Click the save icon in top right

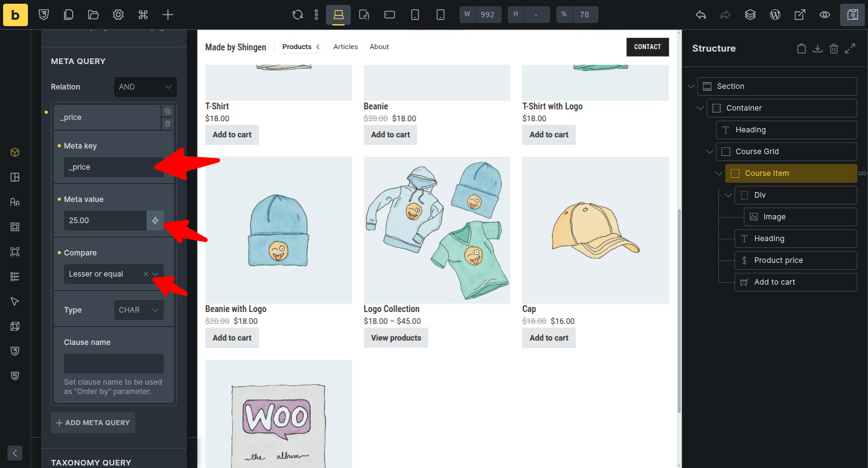852,14
